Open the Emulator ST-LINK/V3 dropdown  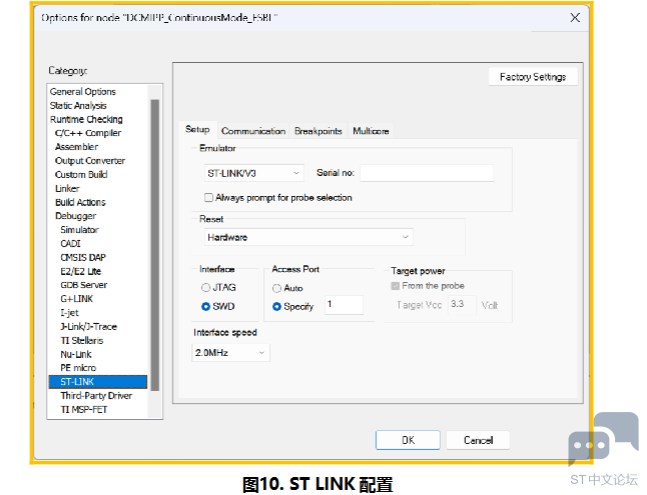(x=253, y=173)
